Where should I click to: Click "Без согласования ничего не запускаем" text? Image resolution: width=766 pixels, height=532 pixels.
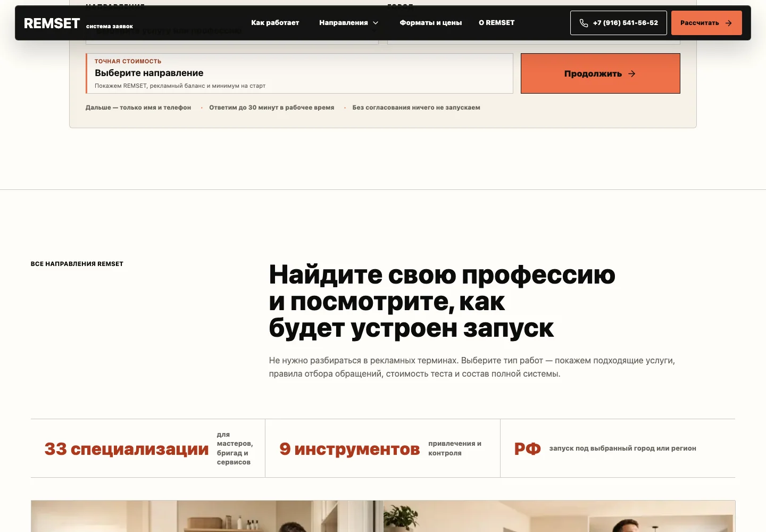pos(416,107)
